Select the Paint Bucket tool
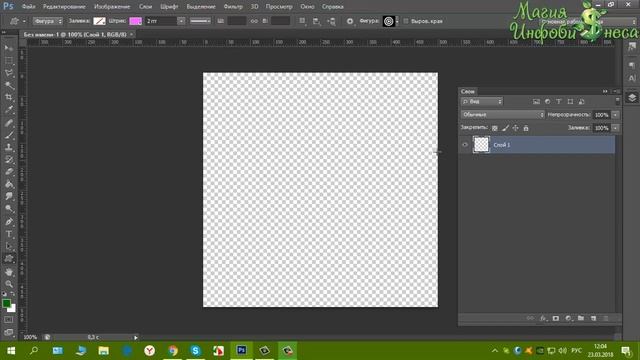The image size is (640, 360). (x=9, y=184)
